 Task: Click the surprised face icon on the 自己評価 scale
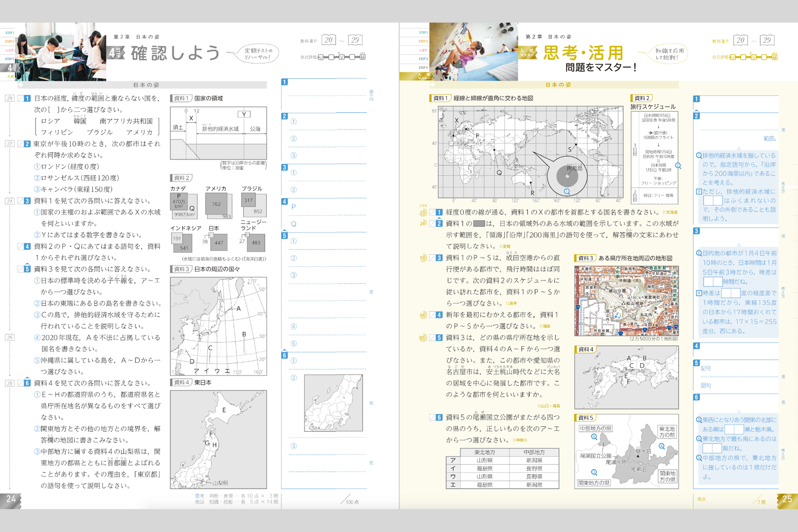click(x=342, y=57)
